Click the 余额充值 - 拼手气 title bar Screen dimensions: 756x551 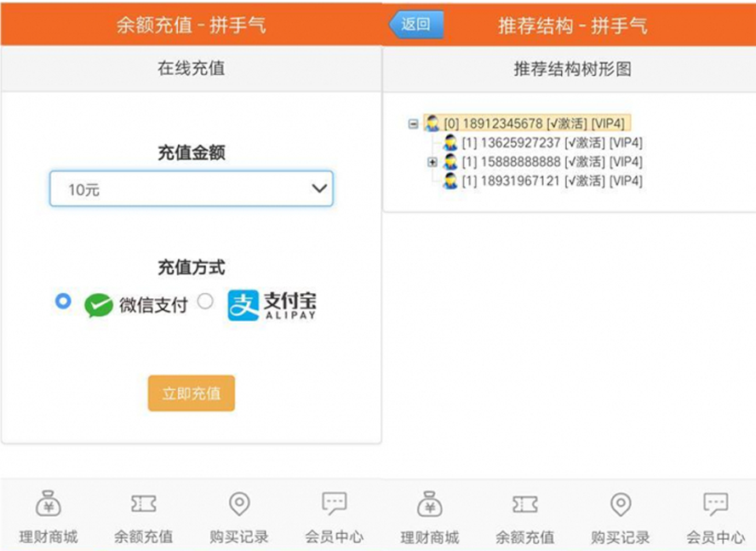pyautogui.click(x=192, y=25)
